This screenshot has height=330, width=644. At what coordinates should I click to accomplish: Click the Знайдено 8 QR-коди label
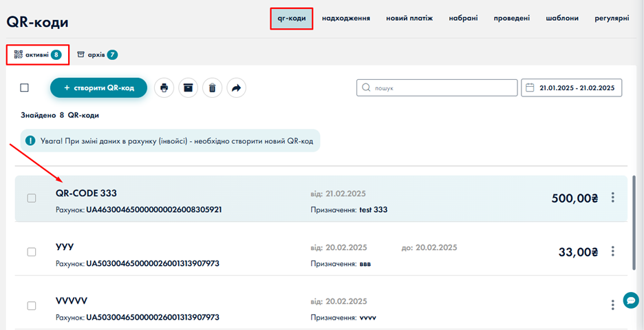60,115
